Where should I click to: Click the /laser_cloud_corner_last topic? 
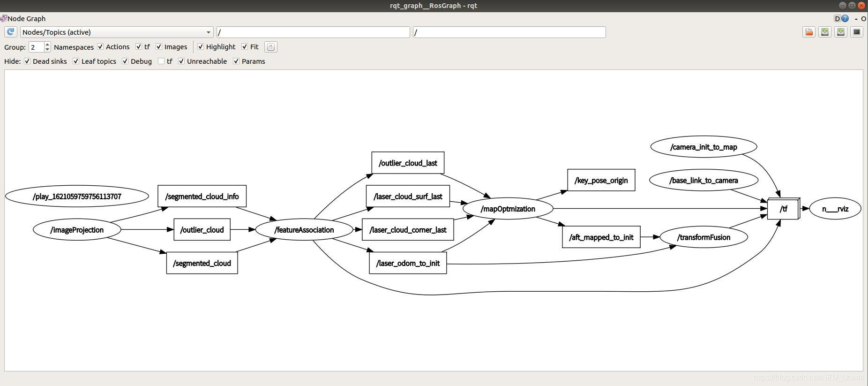408,230
